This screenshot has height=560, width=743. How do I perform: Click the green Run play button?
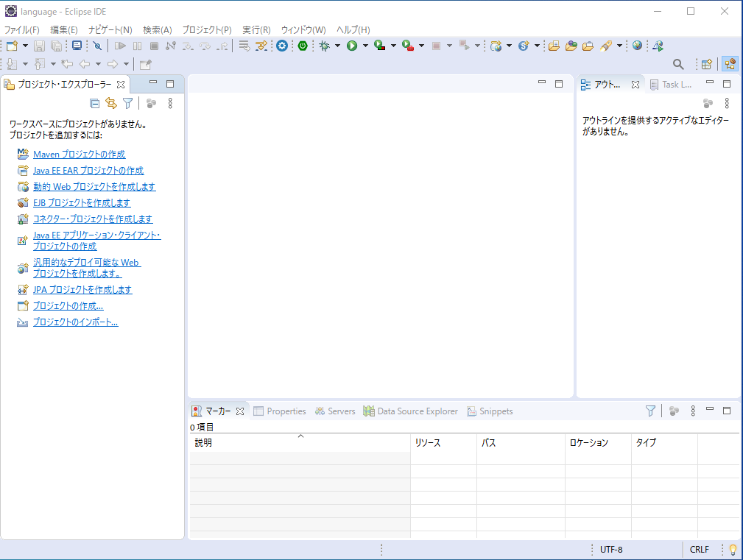pos(351,46)
